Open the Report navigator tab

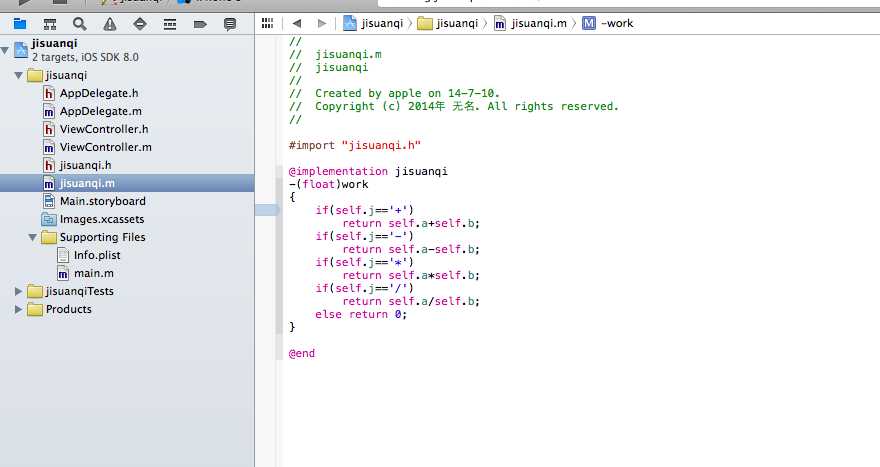coord(230,24)
